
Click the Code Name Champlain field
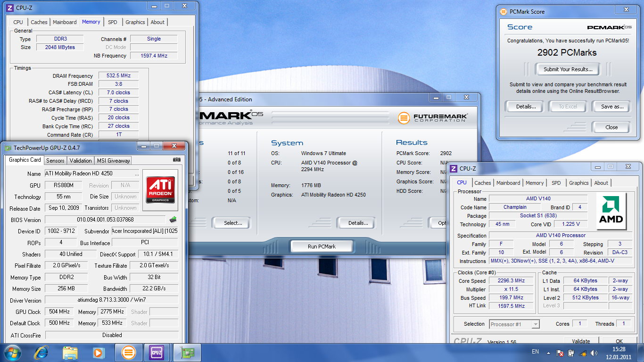tap(515, 207)
